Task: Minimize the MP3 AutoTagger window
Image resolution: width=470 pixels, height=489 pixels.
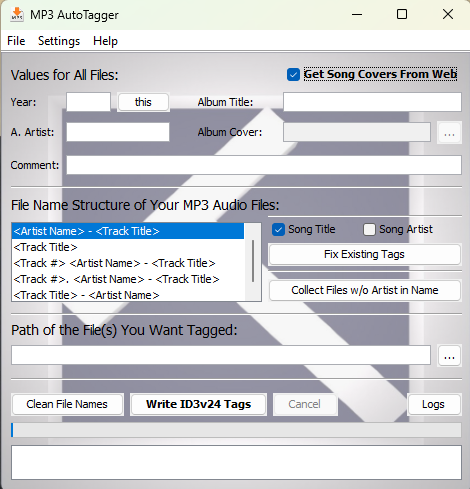Action: coord(357,14)
